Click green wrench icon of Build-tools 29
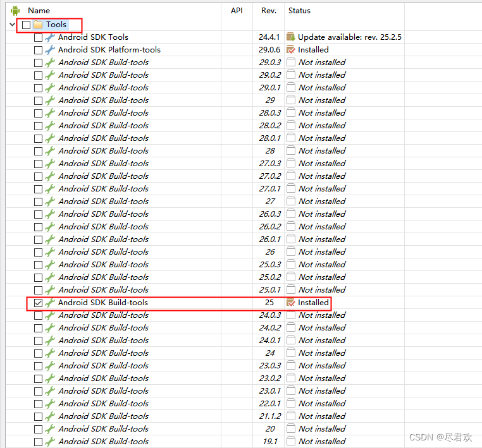Screen dimensions: 482x448 click(50, 100)
